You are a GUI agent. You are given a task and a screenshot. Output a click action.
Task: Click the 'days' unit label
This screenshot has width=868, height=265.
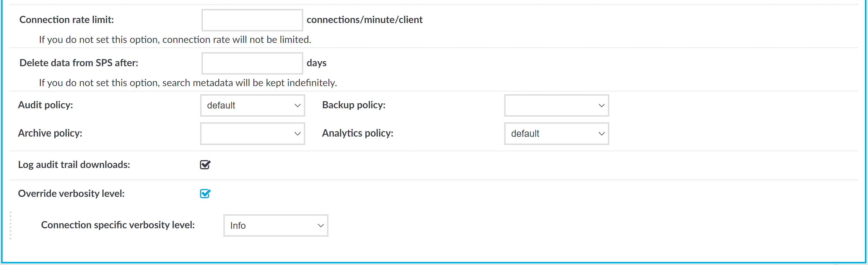(316, 63)
